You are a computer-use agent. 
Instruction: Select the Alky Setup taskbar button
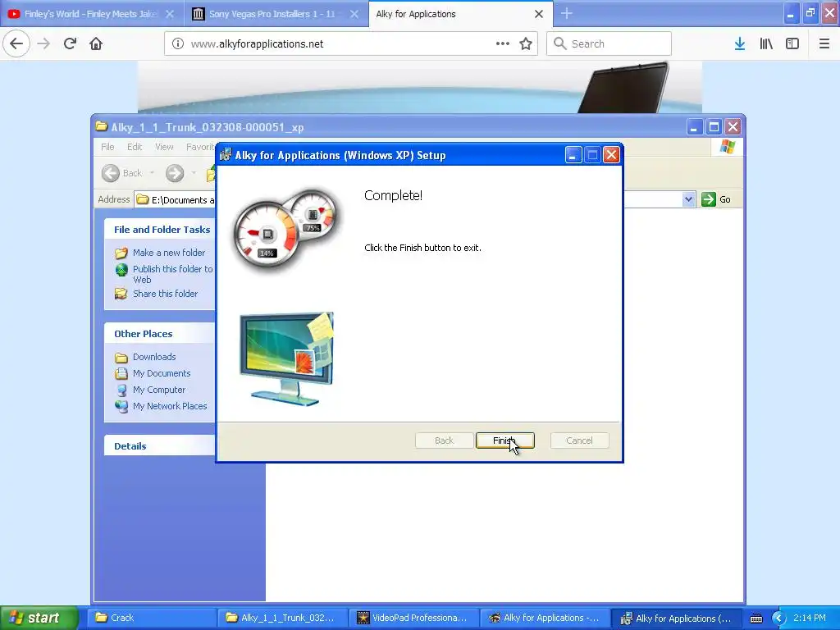tap(677, 618)
